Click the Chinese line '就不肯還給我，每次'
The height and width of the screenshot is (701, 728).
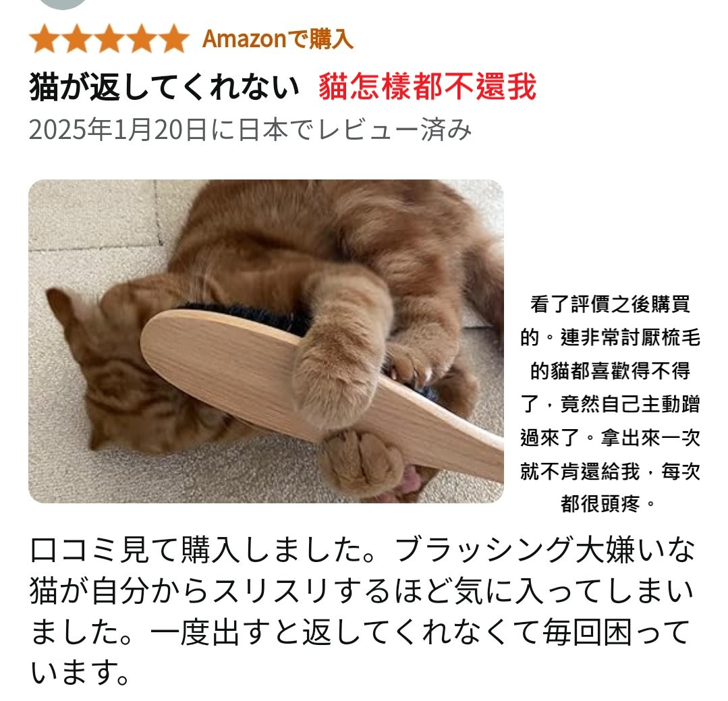pos(610,472)
